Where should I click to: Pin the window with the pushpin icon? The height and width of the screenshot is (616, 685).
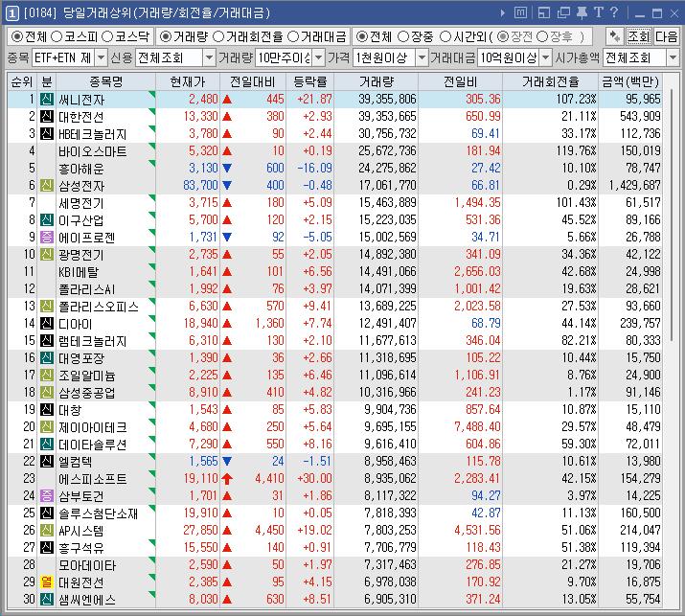tap(582, 13)
